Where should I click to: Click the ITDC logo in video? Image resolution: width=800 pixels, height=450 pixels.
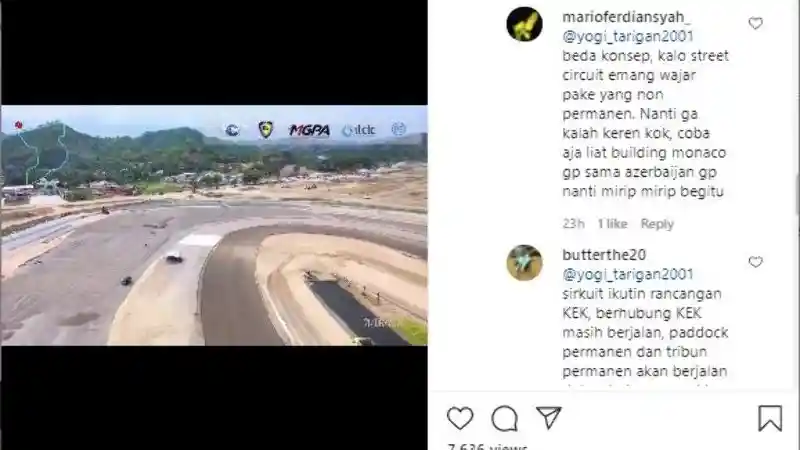coord(359,131)
